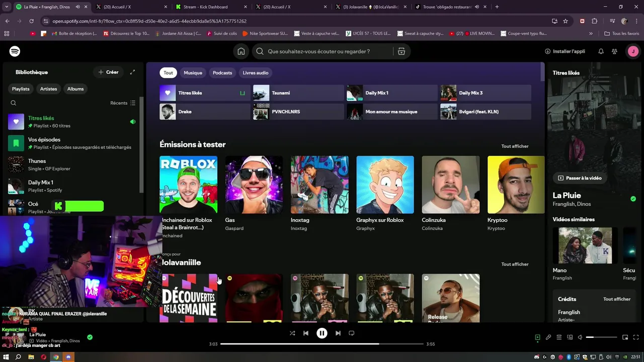Open the Tsunami shortcut tile
The height and width of the screenshot is (362, 644).
coord(298,93)
